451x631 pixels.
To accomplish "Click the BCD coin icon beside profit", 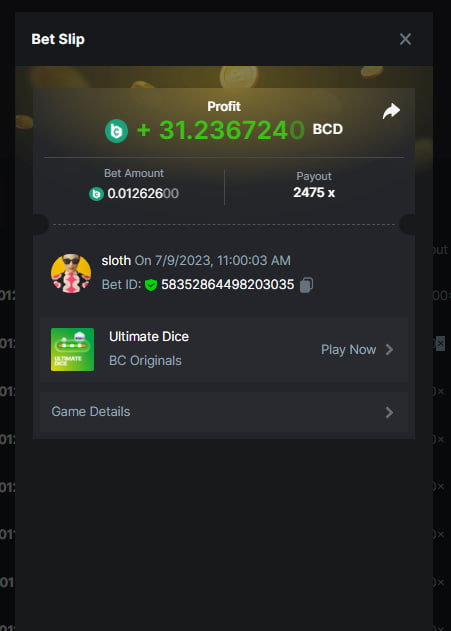I will (117, 131).
